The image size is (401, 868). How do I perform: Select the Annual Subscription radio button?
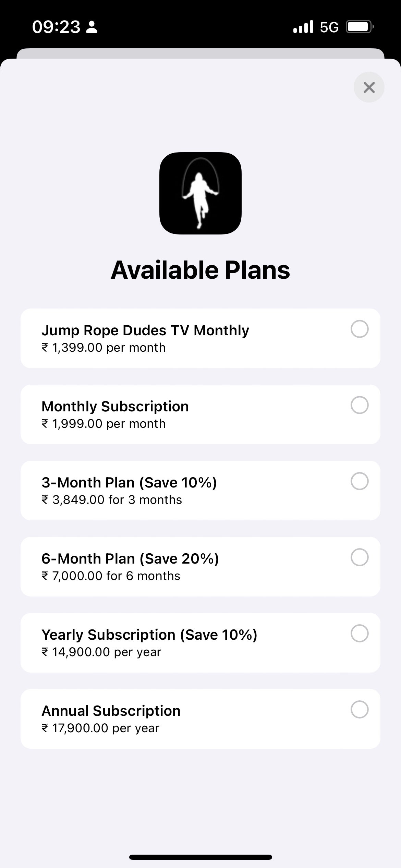tap(360, 710)
